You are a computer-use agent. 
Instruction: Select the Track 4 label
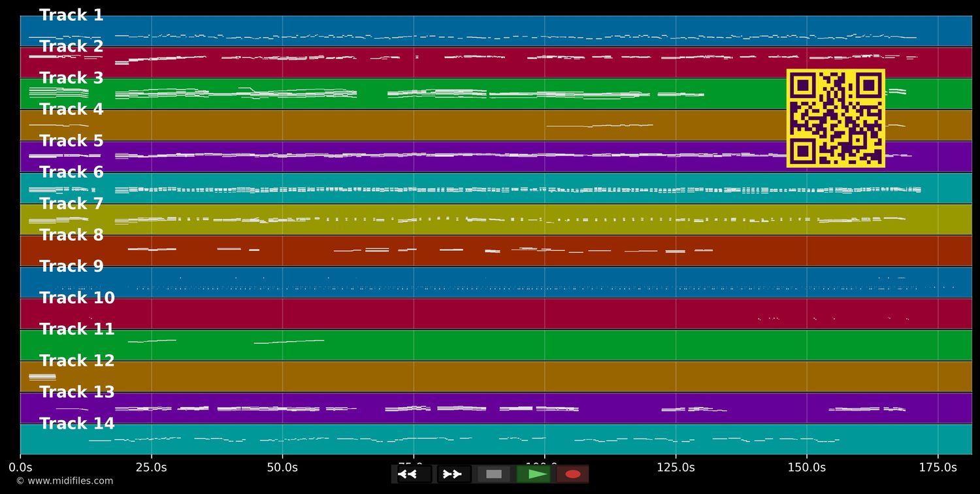tap(71, 109)
